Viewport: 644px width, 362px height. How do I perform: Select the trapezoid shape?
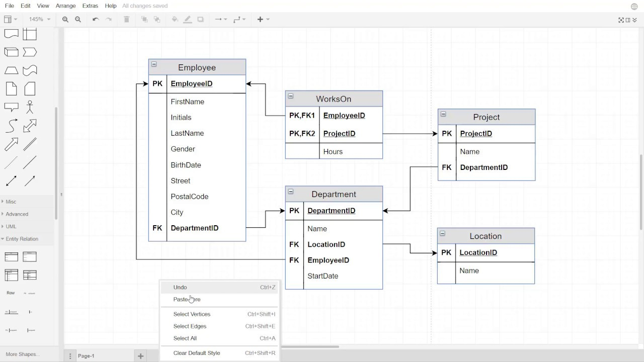(11, 70)
